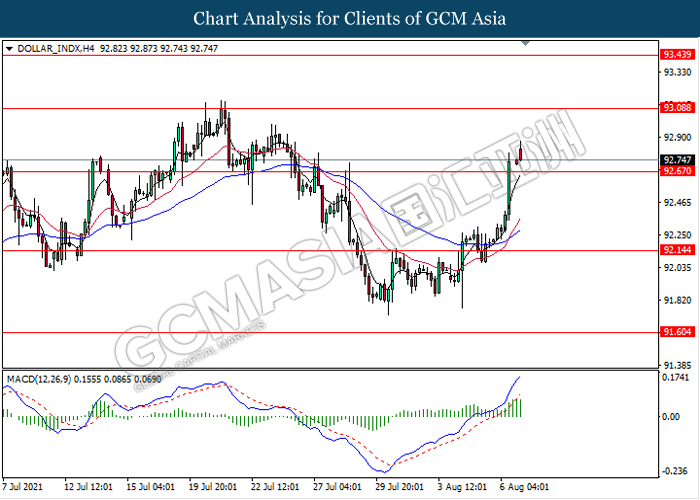Click the triangle arrow beside DOLLAR_INDX,H4

pyautogui.click(x=10, y=47)
